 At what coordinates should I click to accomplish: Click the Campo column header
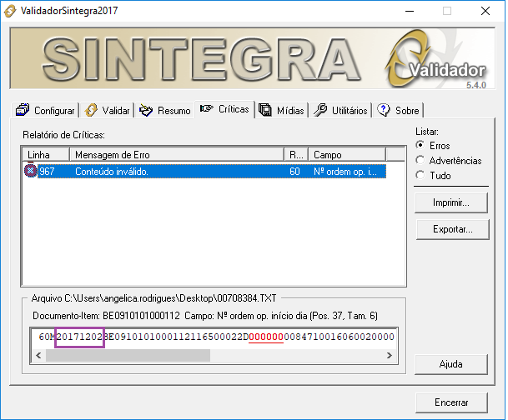347,155
